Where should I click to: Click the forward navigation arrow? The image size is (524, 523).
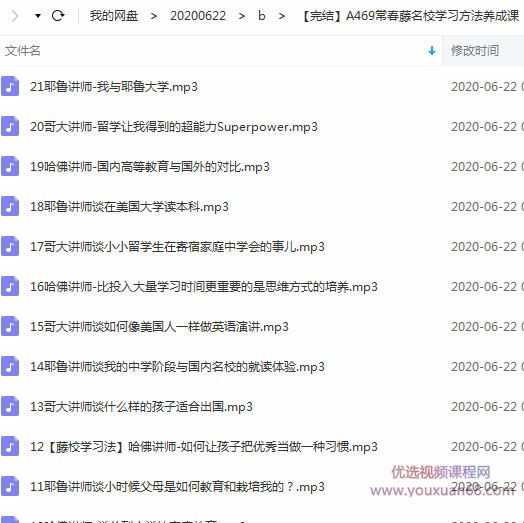click(x=15, y=16)
